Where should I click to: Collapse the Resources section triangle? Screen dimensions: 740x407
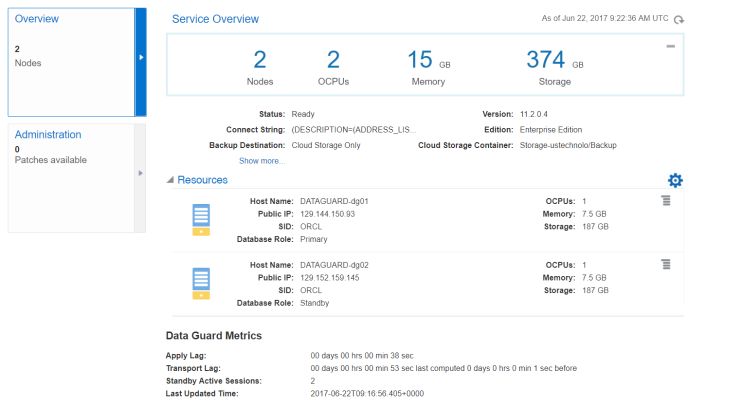coord(170,180)
